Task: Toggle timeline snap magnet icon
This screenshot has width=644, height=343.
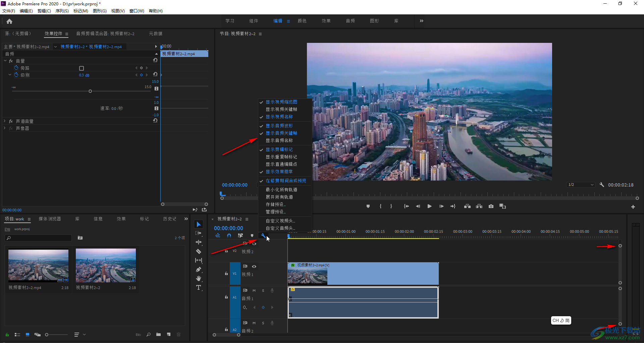Action: coord(229,235)
